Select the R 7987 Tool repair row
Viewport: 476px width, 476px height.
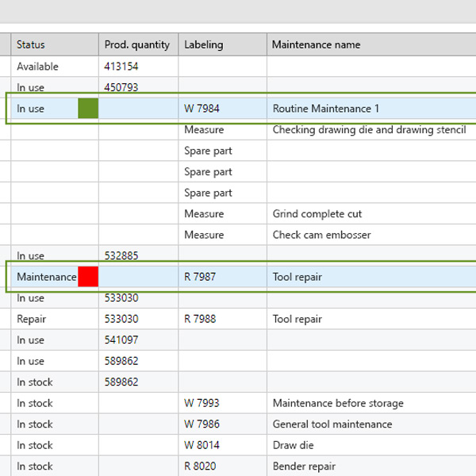297,277
